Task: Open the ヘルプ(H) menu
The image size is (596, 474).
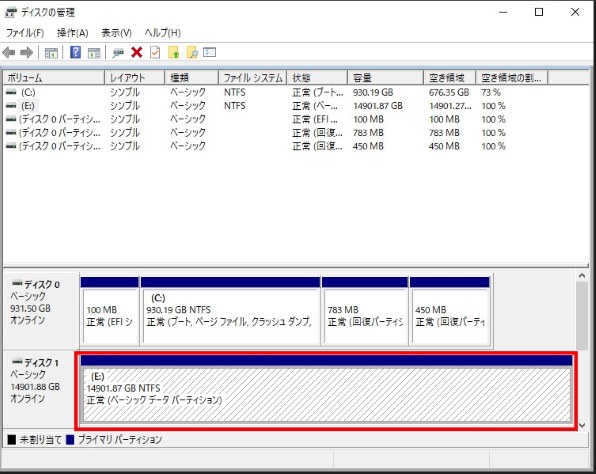Action: pyautogui.click(x=163, y=33)
